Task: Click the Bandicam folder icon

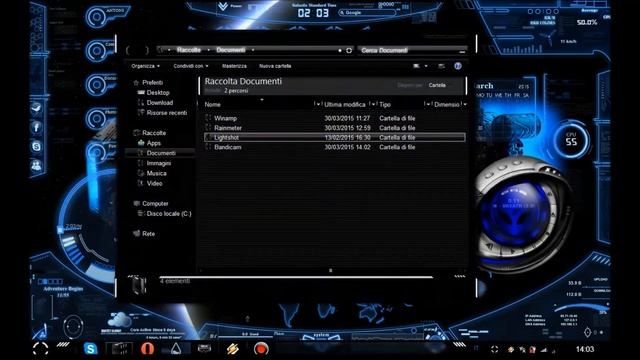Action: point(208,147)
